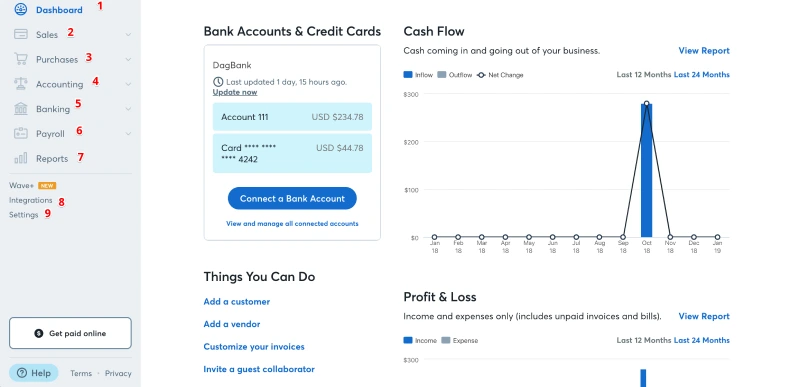Open the Sales section label

click(x=47, y=35)
